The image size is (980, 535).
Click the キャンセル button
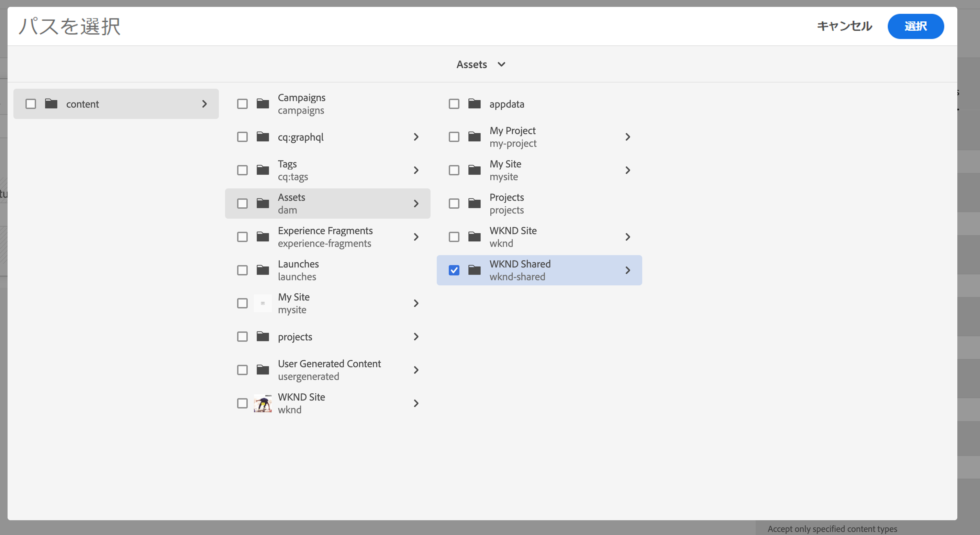pos(844,26)
